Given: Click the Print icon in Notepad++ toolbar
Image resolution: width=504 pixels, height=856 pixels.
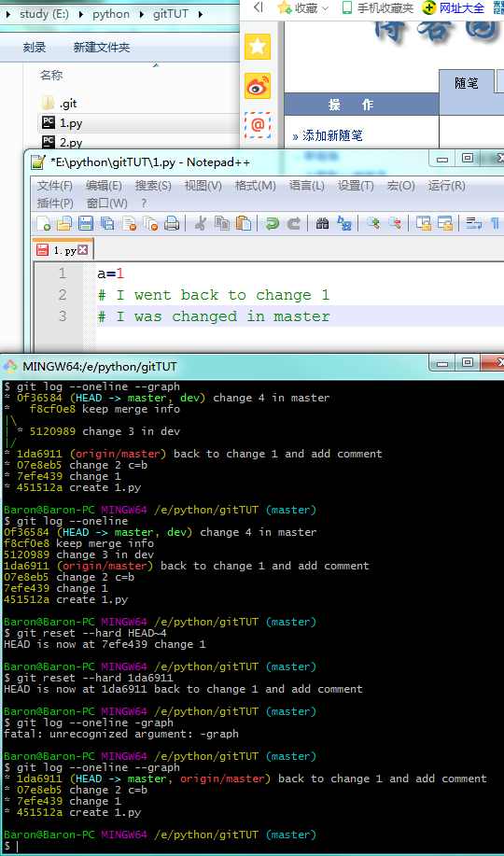Looking at the screenshot, I should pos(172,223).
